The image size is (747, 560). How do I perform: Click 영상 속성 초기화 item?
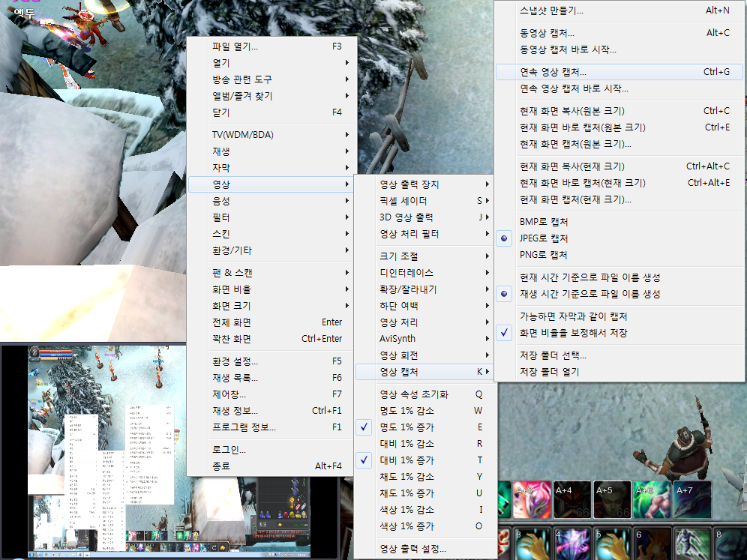point(427,394)
